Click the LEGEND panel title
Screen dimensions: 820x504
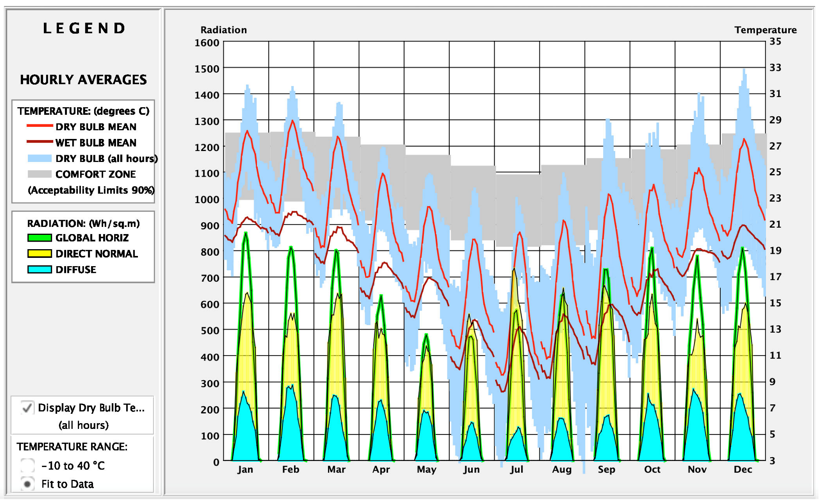(x=84, y=28)
